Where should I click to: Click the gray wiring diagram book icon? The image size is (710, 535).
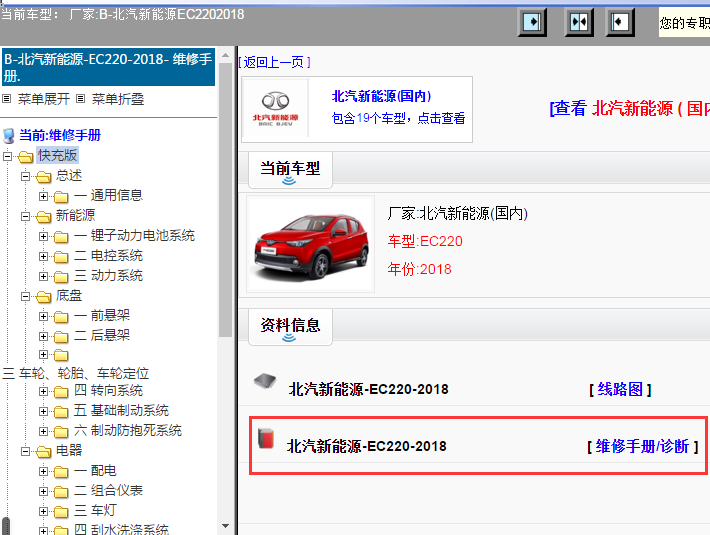point(265,382)
